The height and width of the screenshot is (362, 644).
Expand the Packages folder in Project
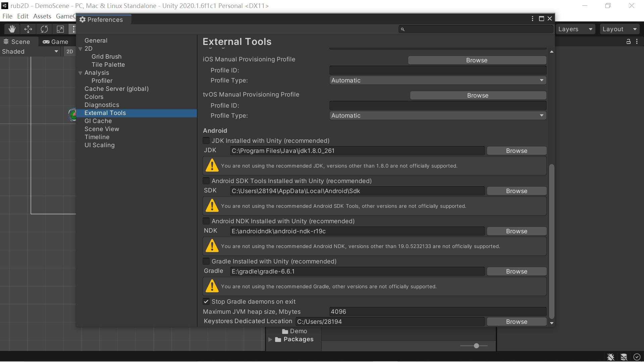(x=270, y=340)
